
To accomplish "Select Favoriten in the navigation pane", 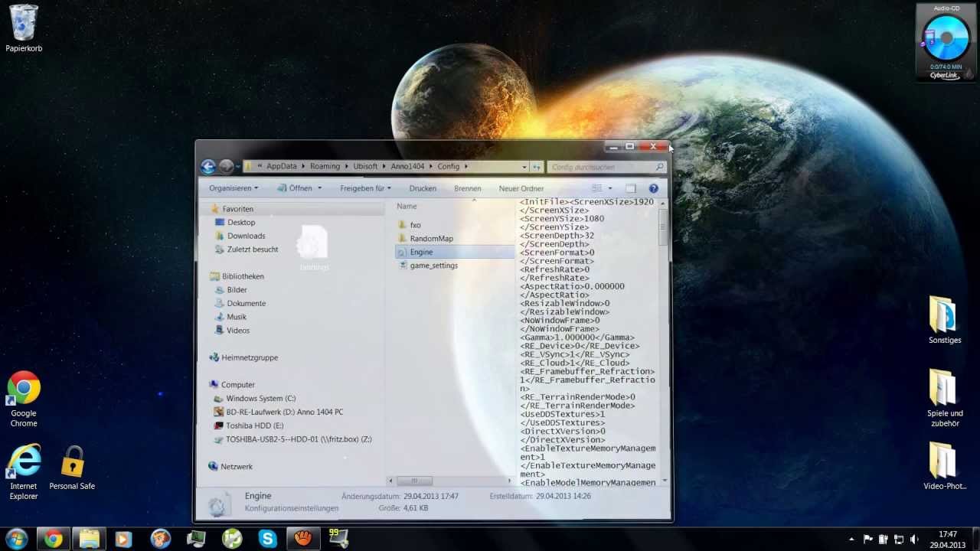I will [x=237, y=209].
